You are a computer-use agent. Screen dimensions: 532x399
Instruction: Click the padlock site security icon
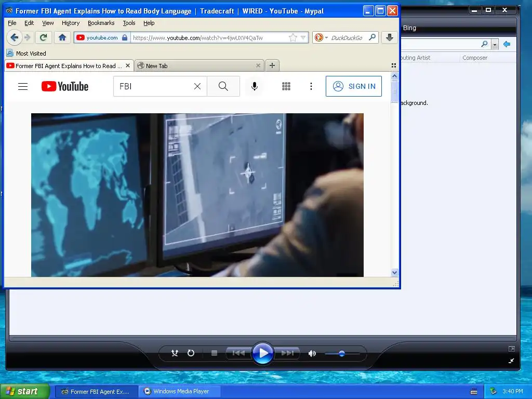(125, 37)
